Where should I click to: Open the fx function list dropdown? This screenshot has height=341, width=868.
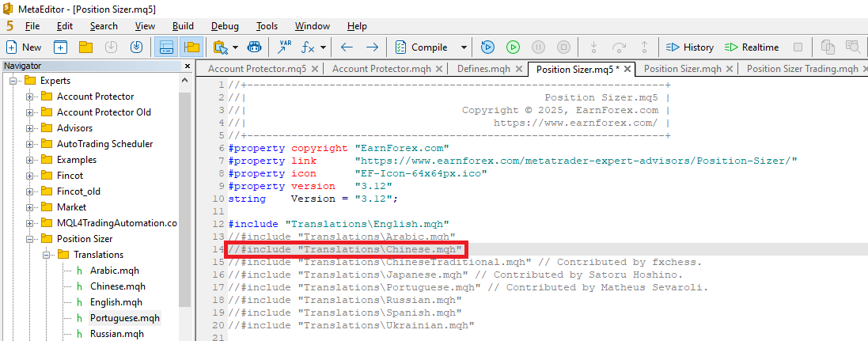click(x=323, y=47)
